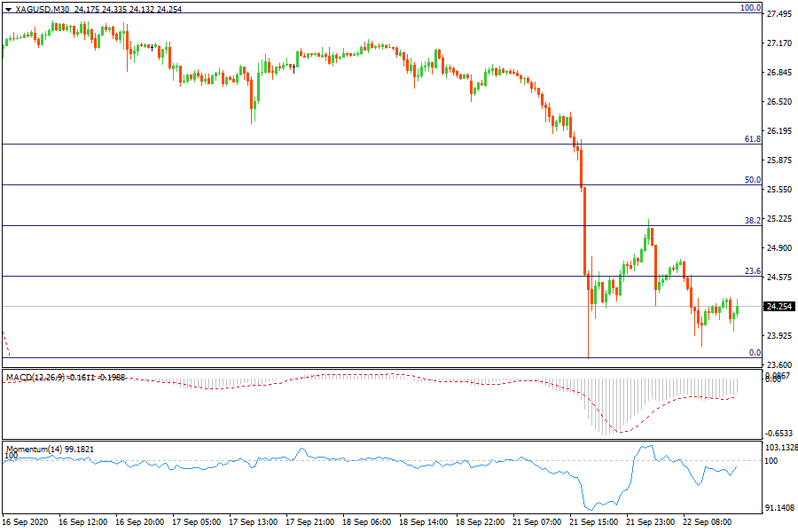This screenshot has width=798, height=532.
Task: Click the 38.2 Fibonacci level label
Action: [x=753, y=220]
